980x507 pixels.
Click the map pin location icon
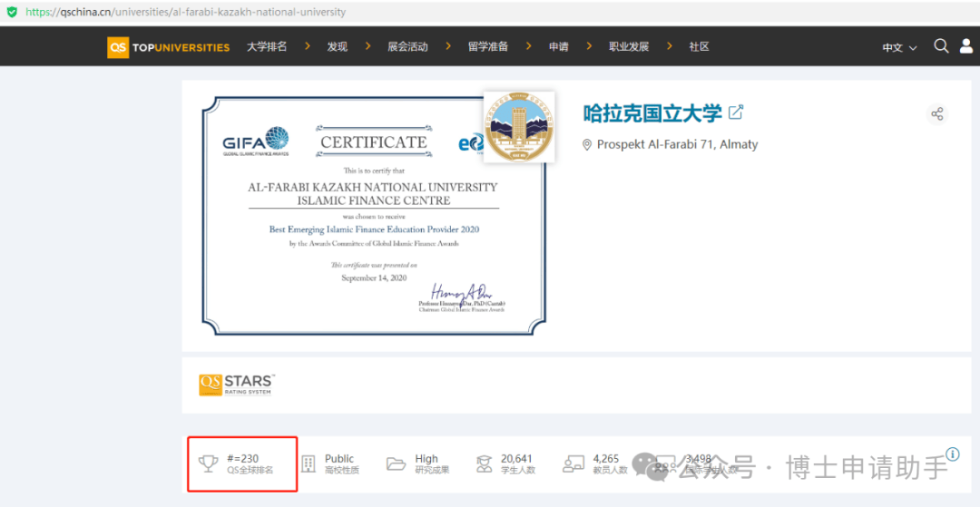click(x=587, y=145)
